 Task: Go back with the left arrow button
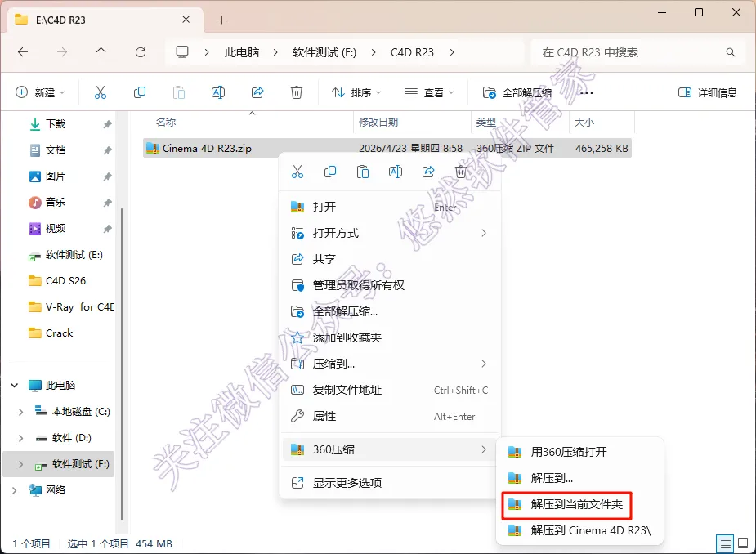click(23, 52)
